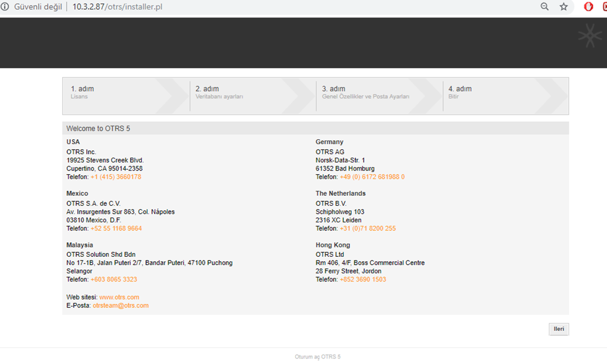This screenshot has height=364, width=607.
Task: Click the 'OTRS Inc.' company name
Action: point(81,152)
